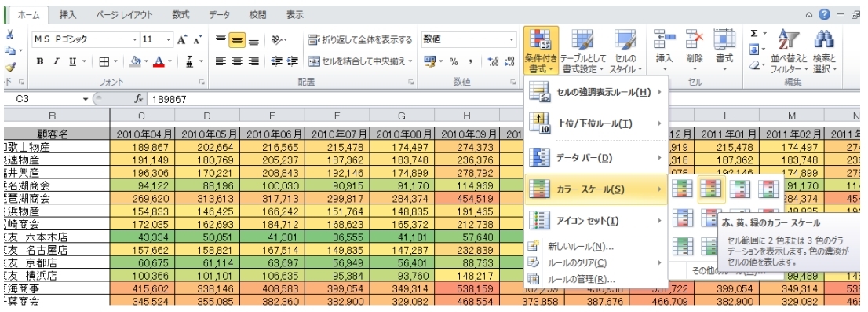Switch to the 校閲 tab
Screen dimensions: 868x312
point(257,15)
